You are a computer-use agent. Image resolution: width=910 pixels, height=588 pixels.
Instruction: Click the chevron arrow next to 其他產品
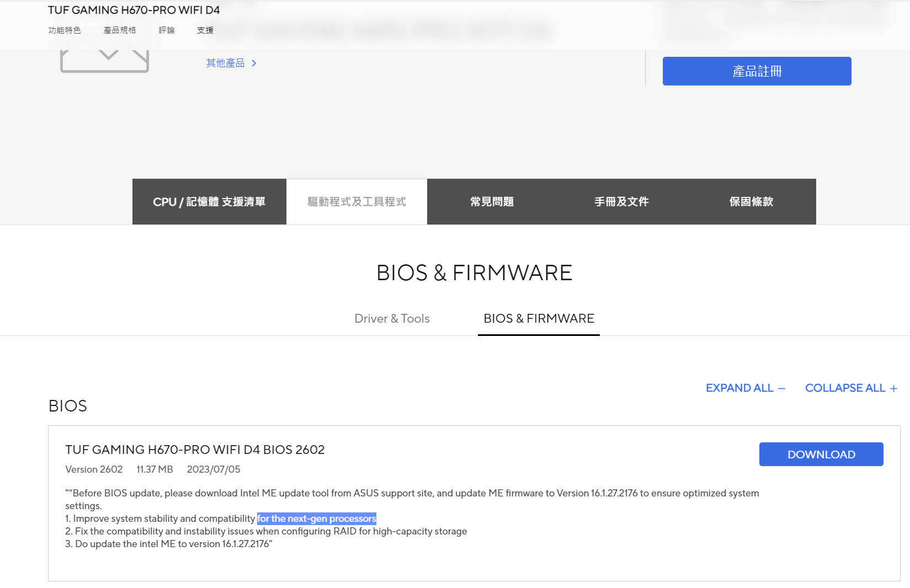pyautogui.click(x=254, y=63)
